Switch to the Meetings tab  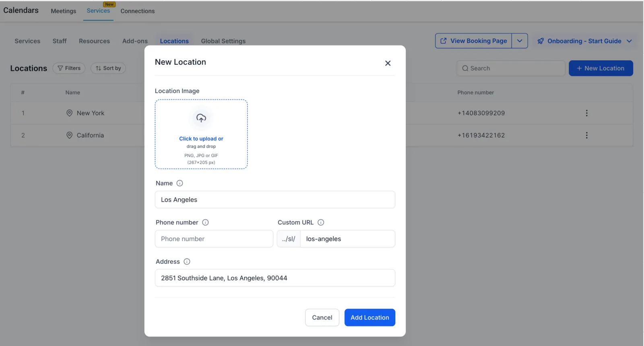(63, 11)
